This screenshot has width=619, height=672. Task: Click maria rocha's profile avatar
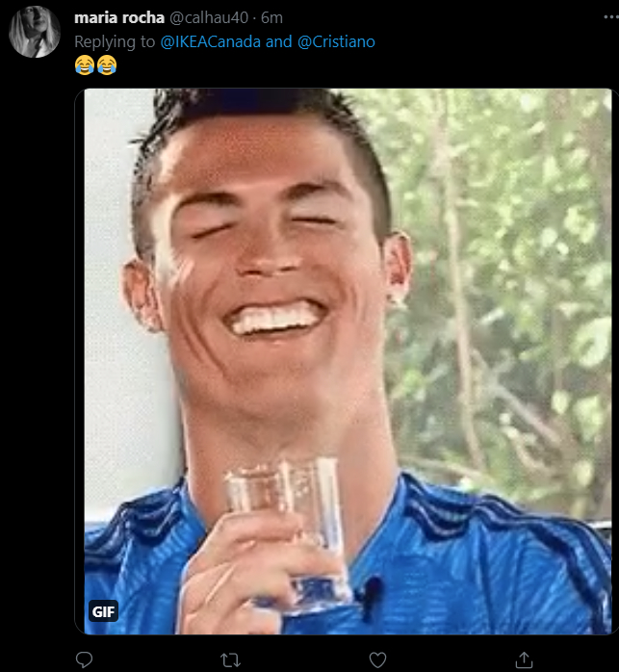coord(35,31)
